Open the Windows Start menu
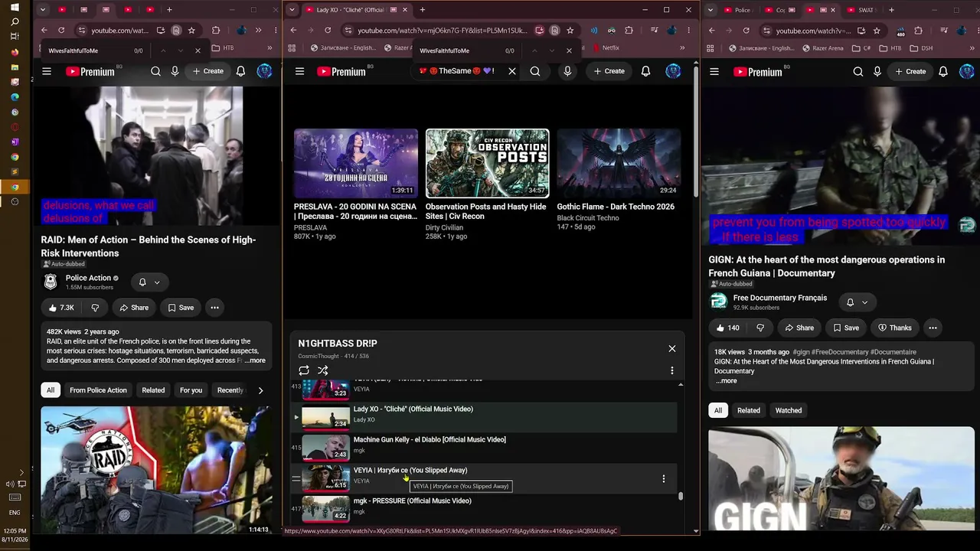The width and height of the screenshot is (980, 551). point(15,7)
